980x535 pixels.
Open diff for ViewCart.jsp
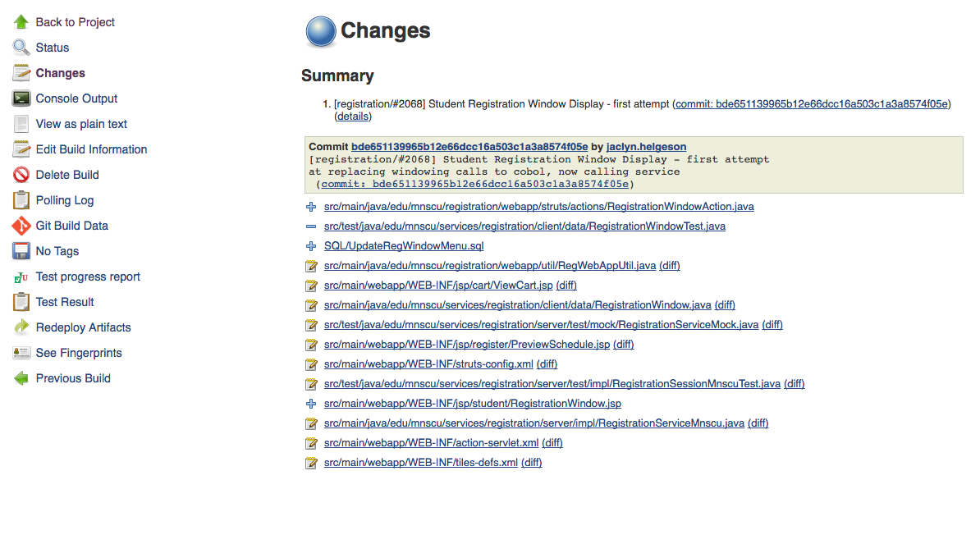[566, 286]
